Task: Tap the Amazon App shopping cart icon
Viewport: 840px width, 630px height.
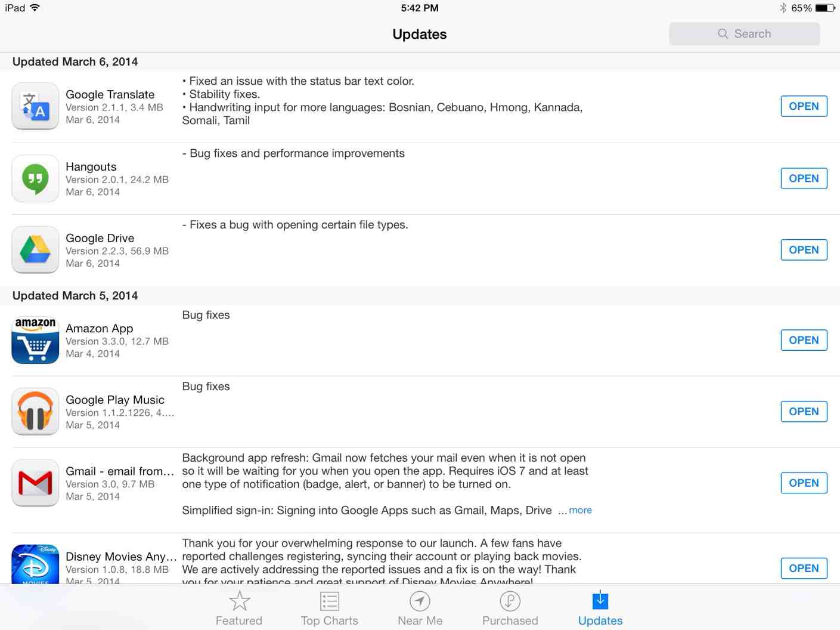Action: (x=35, y=340)
